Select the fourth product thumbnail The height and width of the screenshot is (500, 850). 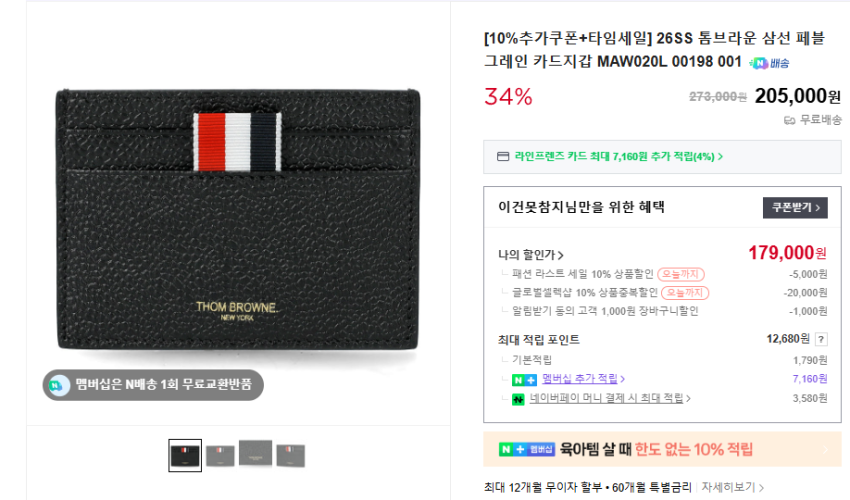(291, 456)
